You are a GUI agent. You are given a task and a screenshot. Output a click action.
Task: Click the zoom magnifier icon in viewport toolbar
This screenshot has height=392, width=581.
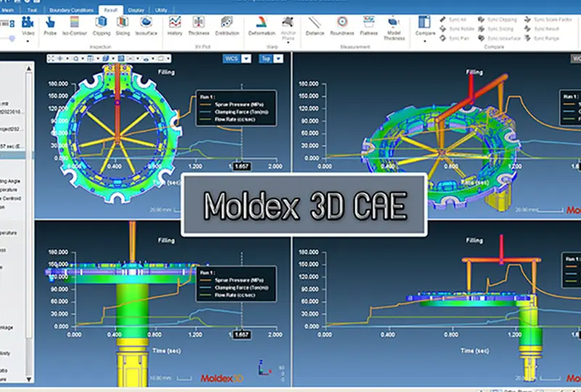76,59
